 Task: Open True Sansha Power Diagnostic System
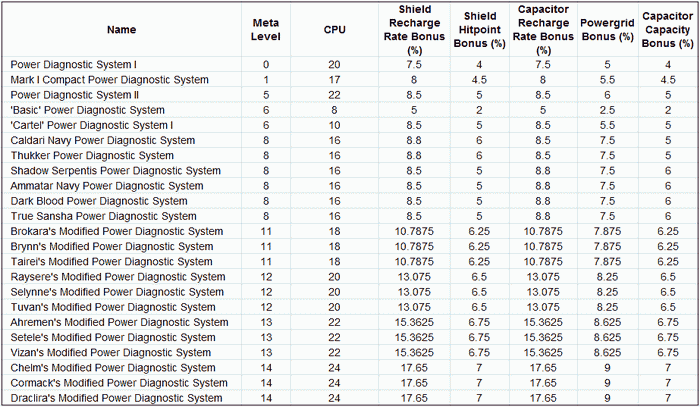pos(104,216)
